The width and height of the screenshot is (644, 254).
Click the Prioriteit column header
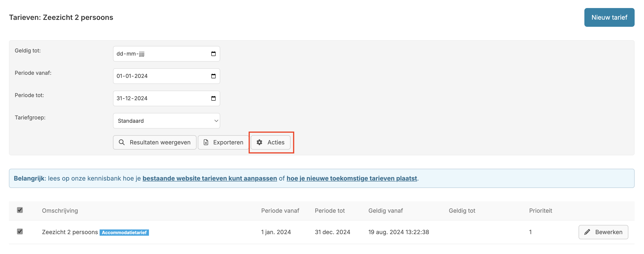540,210
